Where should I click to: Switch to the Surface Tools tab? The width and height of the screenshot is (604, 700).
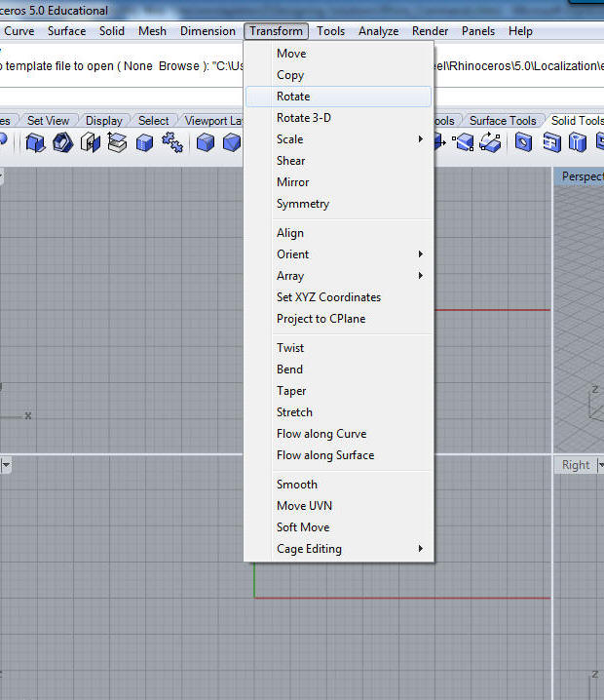pyautogui.click(x=503, y=121)
